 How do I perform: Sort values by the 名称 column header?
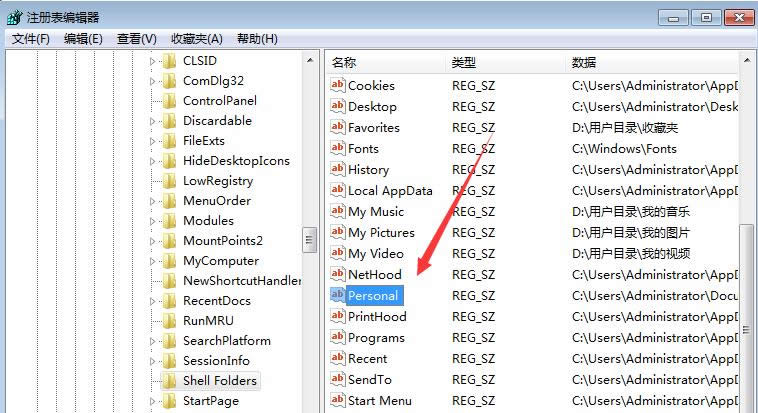point(345,63)
